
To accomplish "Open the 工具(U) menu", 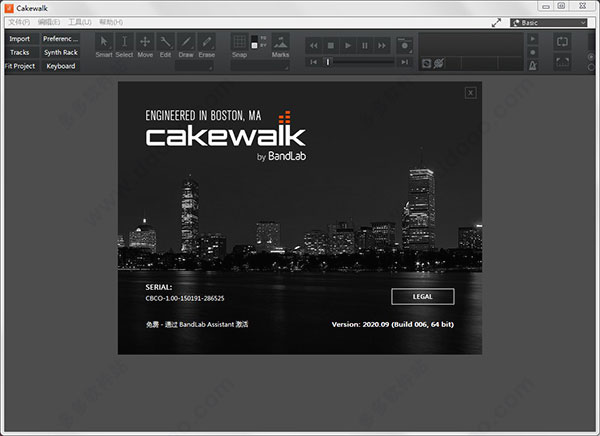I will pyautogui.click(x=80, y=22).
